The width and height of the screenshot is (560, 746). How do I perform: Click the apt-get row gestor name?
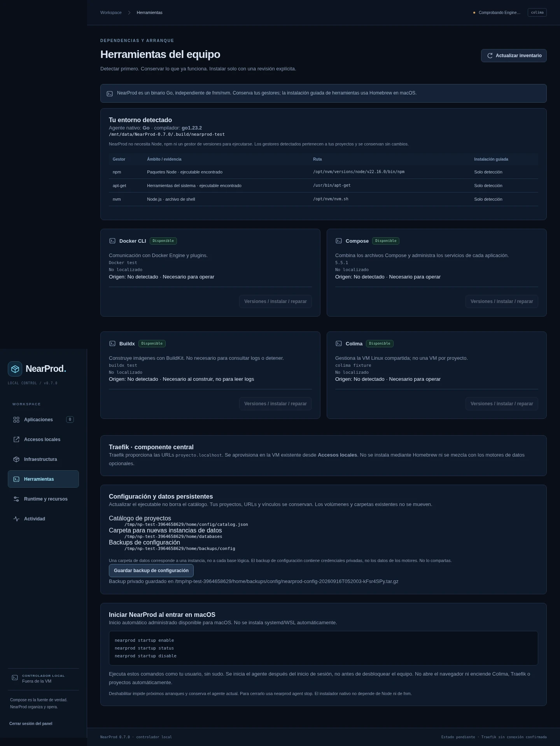tap(119, 186)
